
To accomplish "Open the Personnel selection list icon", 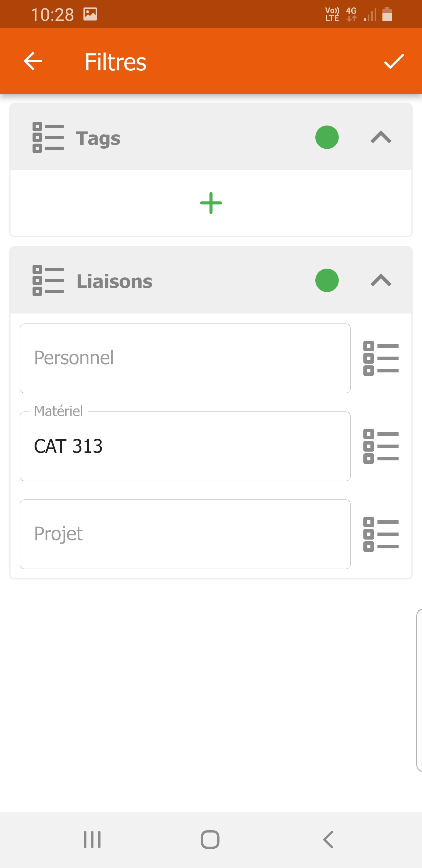I will (x=381, y=358).
